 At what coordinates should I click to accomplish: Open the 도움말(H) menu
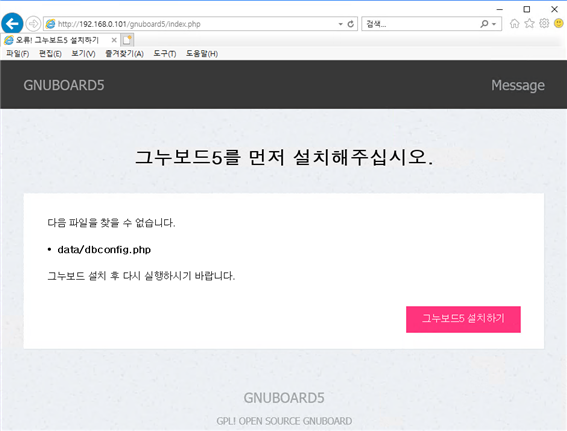[x=202, y=54]
